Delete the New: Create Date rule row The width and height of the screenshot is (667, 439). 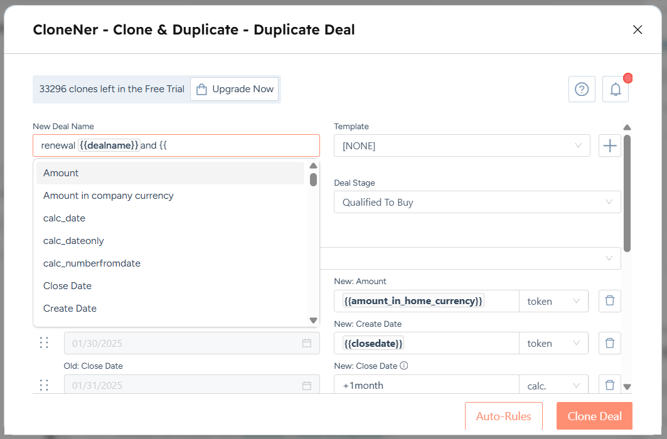610,343
